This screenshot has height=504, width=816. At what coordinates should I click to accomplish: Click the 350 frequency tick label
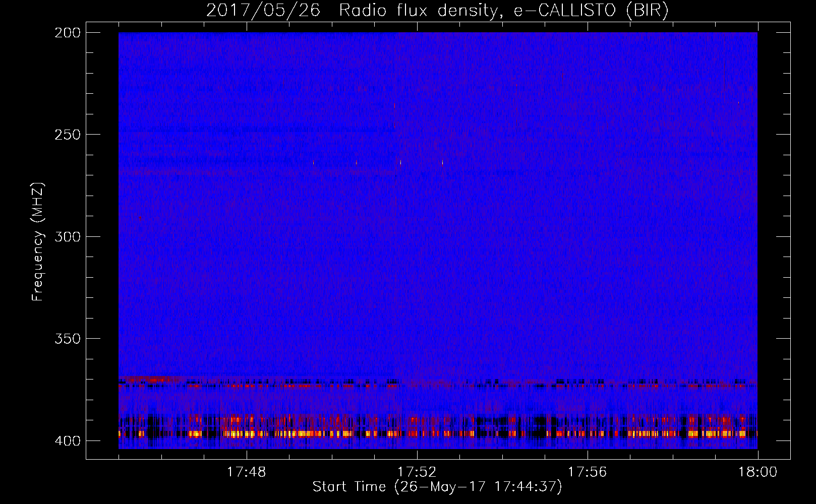point(67,338)
